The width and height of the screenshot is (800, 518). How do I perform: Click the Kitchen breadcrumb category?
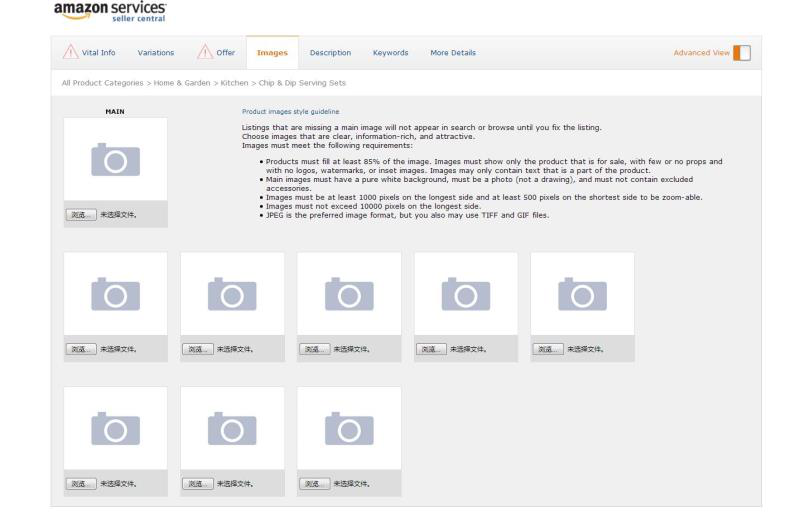tap(234, 83)
